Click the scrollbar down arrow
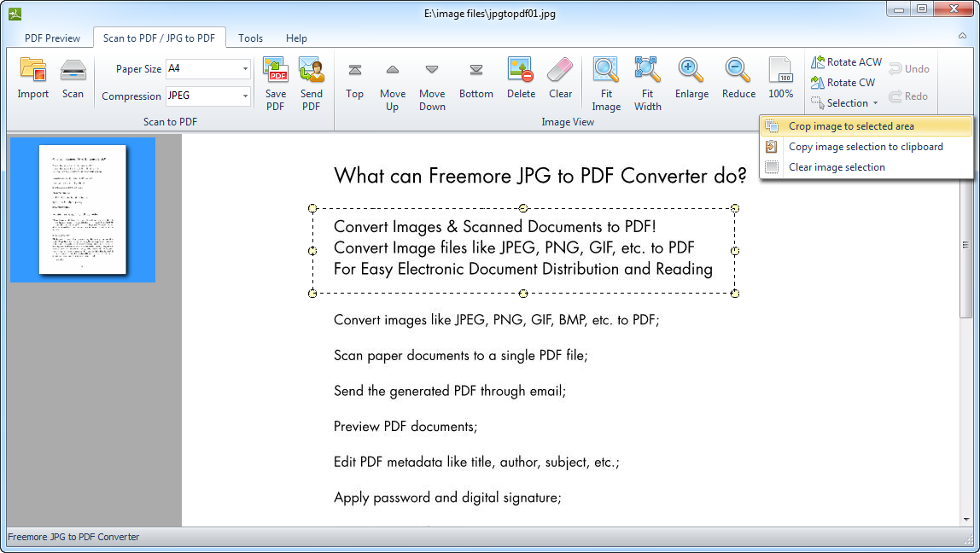The image size is (980, 553). [966, 519]
